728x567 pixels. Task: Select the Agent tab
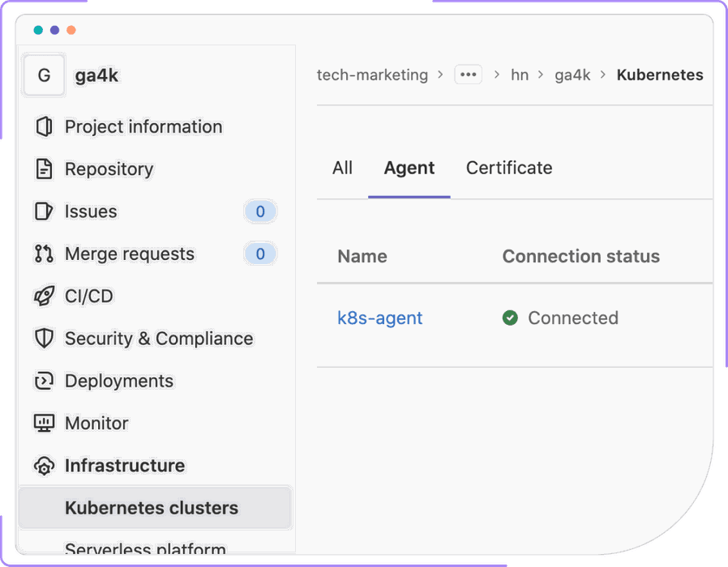click(x=409, y=168)
